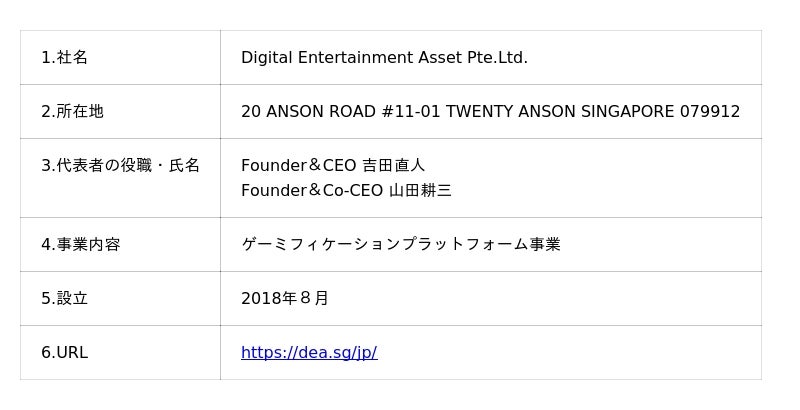The image size is (800, 410).
Task: Click the #11-01 unit number
Action: 411,112
